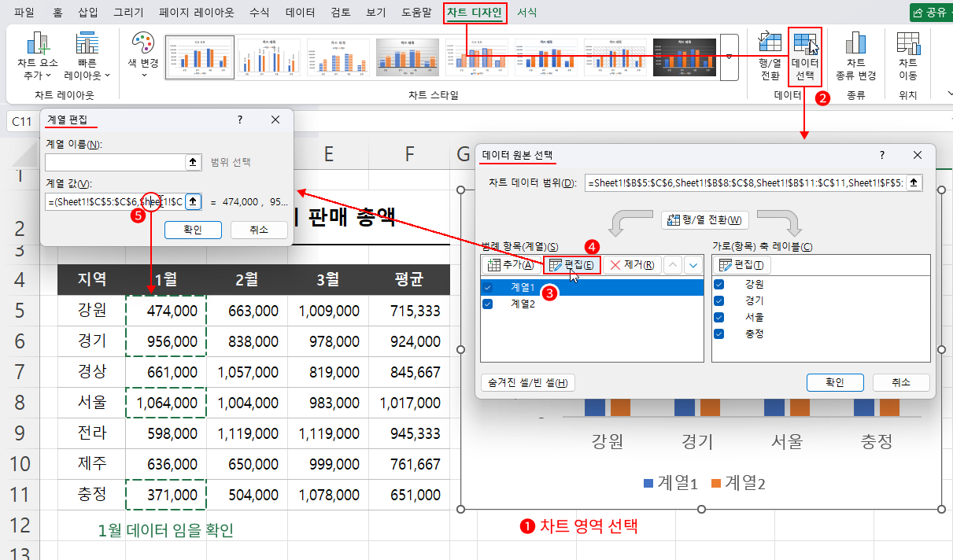Click into the 계열 이름 input field
953x560 pixels.
click(x=115, y=162)
